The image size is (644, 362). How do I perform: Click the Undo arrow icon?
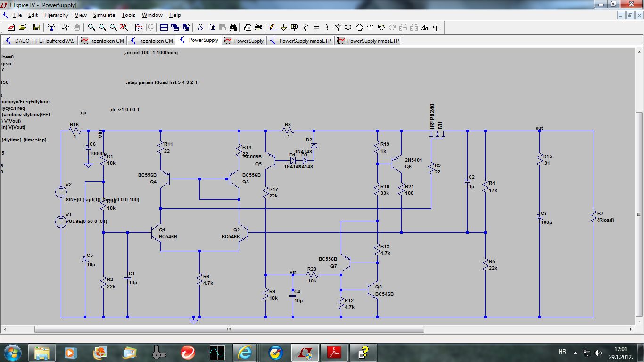381,27
